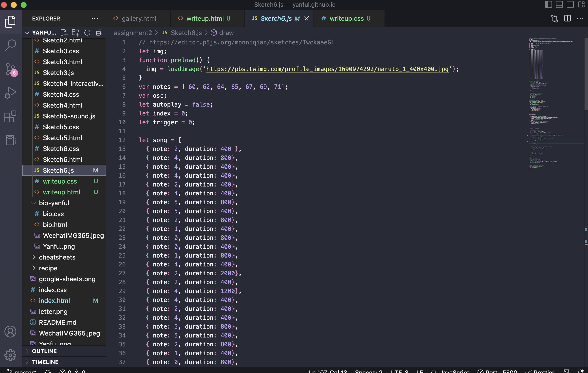This screenshot has width=588, height=373.
Task: Open Sketch6.html in the file tree
Action: [64, 160]
